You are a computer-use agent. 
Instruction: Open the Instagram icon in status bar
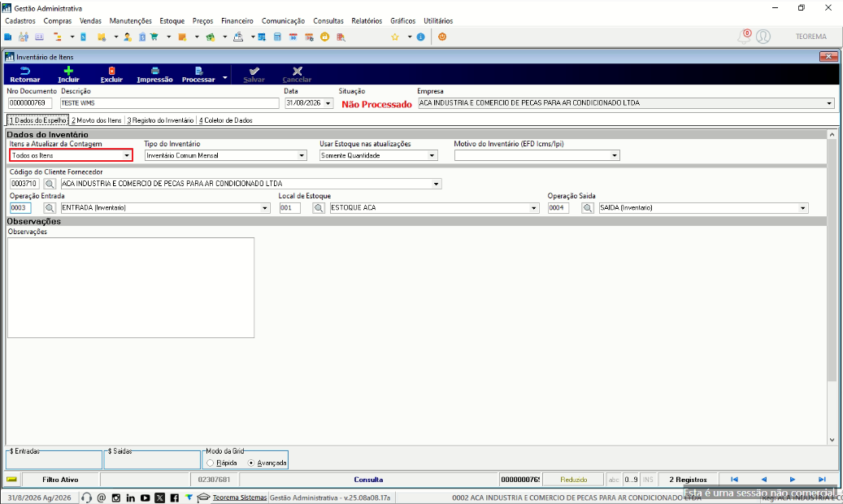tap(115, 498)
